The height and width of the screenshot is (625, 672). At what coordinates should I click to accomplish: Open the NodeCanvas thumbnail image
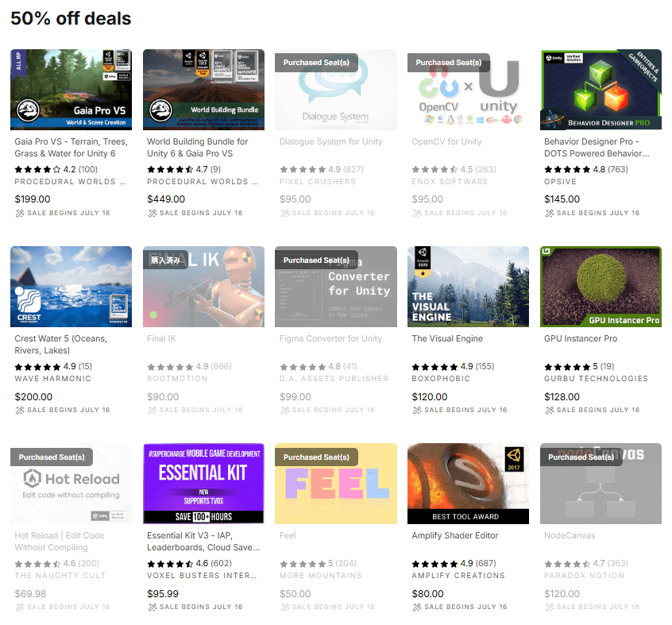(x=601, y=484)
